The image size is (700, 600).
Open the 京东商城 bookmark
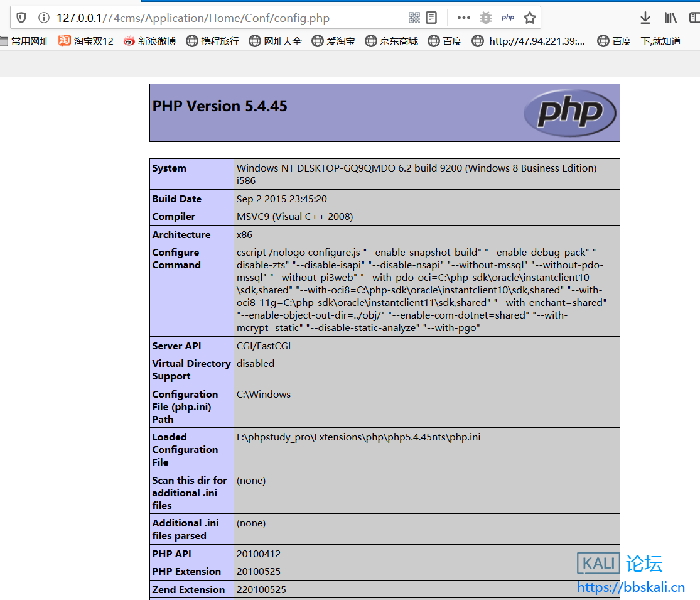(392, 41)
